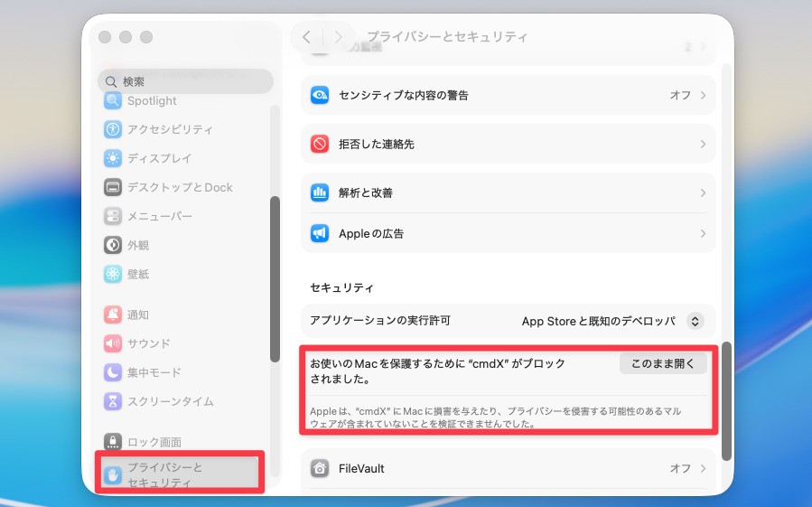Click the “cmdX” がブロック されました message text
Screen dimensions: 812x507
pyautogui.click(x=437, y=371)
